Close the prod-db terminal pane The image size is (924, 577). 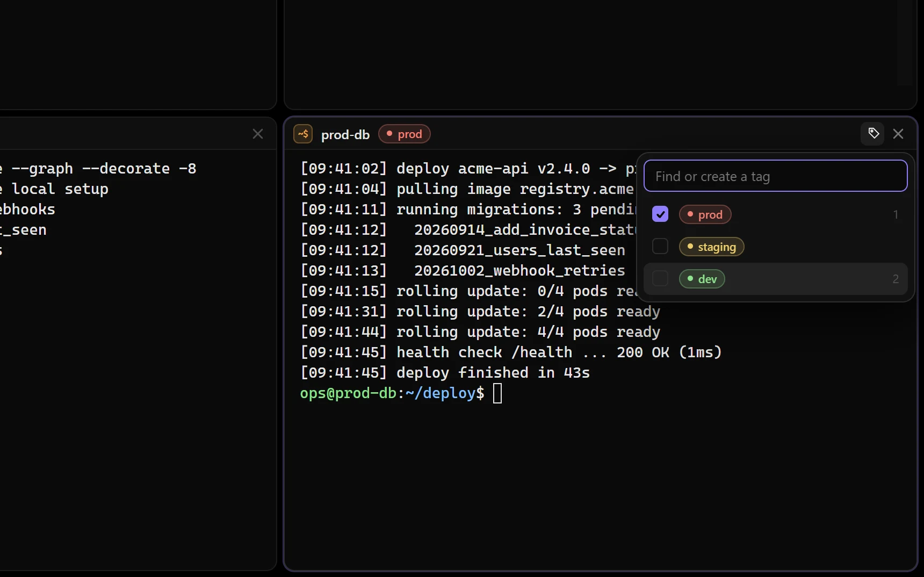tap(898, 134)
